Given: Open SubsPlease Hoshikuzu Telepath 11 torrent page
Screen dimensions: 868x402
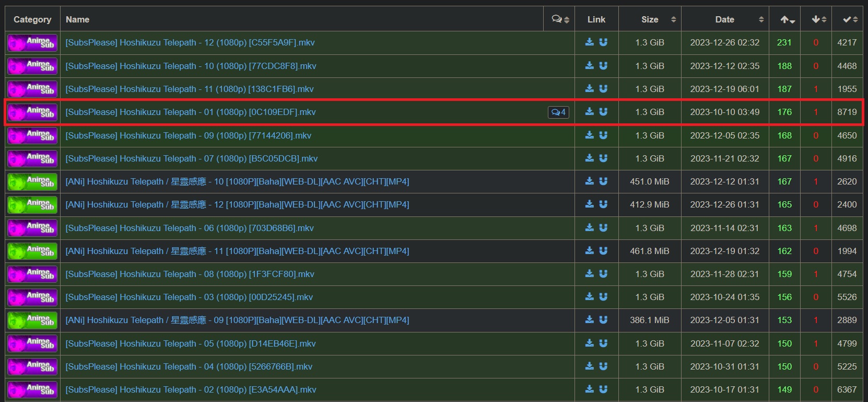Looking at the screenshot, I should click(x=190, y=89).
